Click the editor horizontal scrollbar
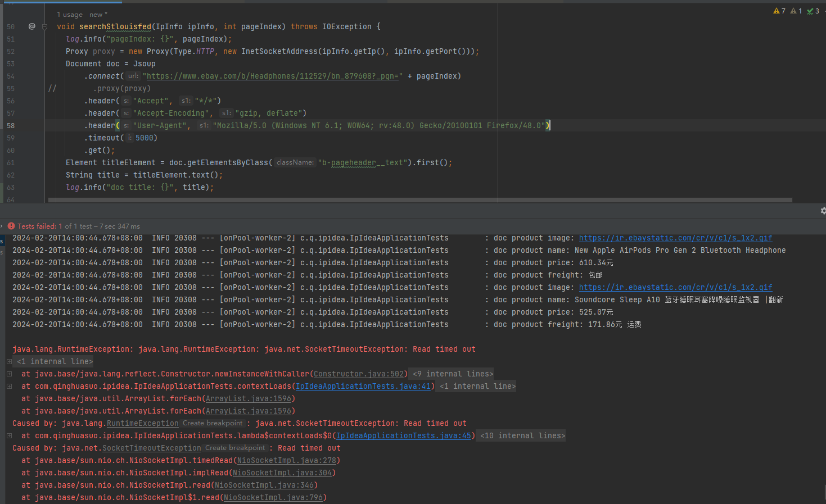Image resolution: width=826 pixels, height=504 pixels. [420, 200]
